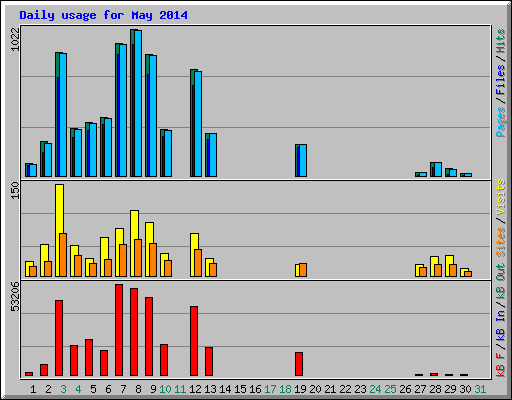Click day label 9 on the axis
Screen dimensions: 512x400
(153, 389)
